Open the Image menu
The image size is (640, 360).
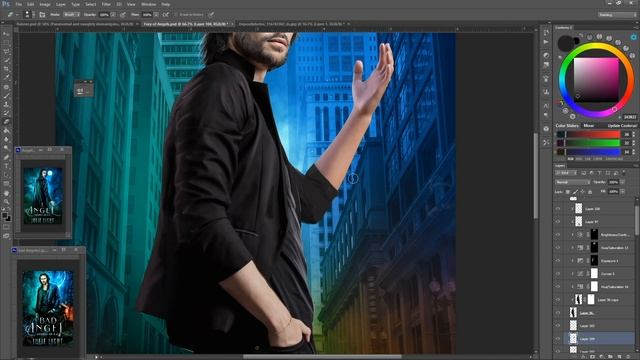[45, 4]
